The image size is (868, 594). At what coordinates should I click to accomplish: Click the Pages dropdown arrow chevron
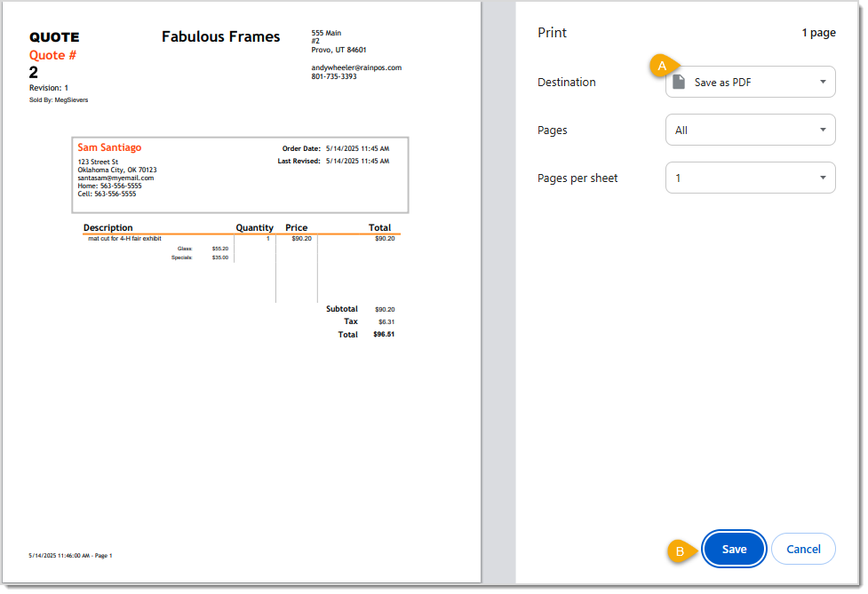(824, 129)
